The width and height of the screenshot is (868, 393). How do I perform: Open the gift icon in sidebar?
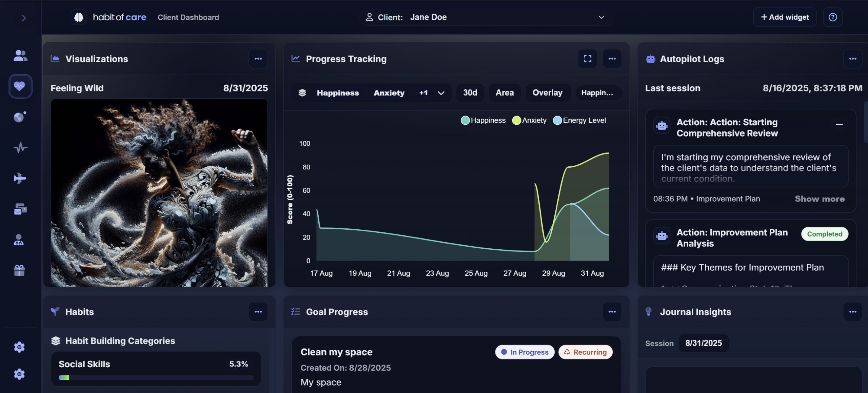tap(19, 270)
